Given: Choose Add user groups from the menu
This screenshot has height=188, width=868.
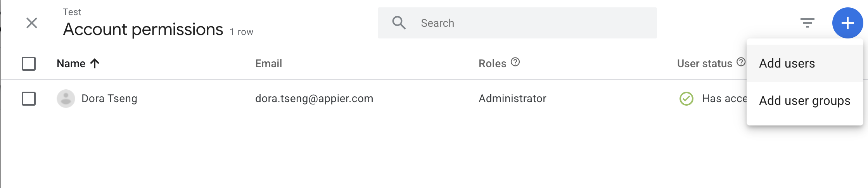Looking at the screenshot, I should 804,101.
